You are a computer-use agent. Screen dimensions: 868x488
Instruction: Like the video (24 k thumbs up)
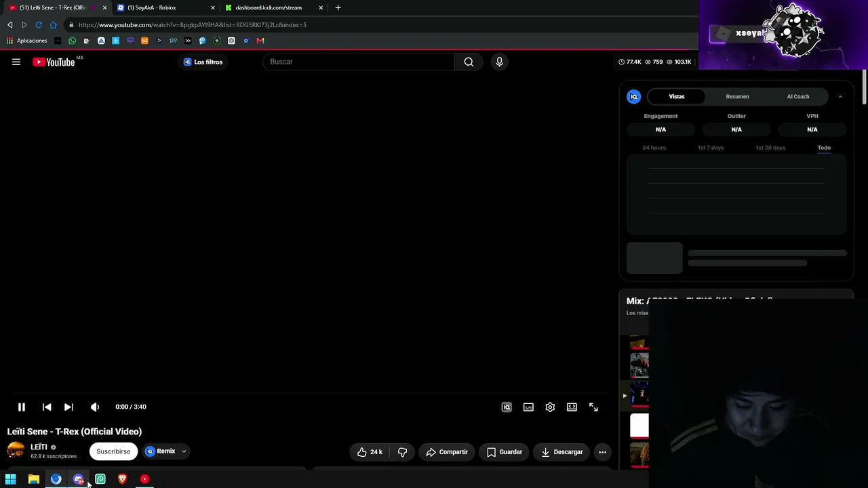pos(370,452)
